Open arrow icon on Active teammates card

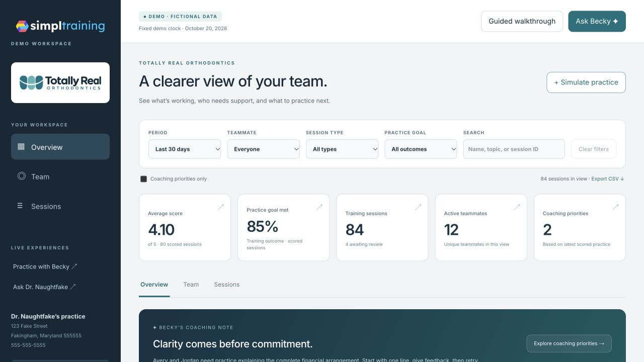517,207
